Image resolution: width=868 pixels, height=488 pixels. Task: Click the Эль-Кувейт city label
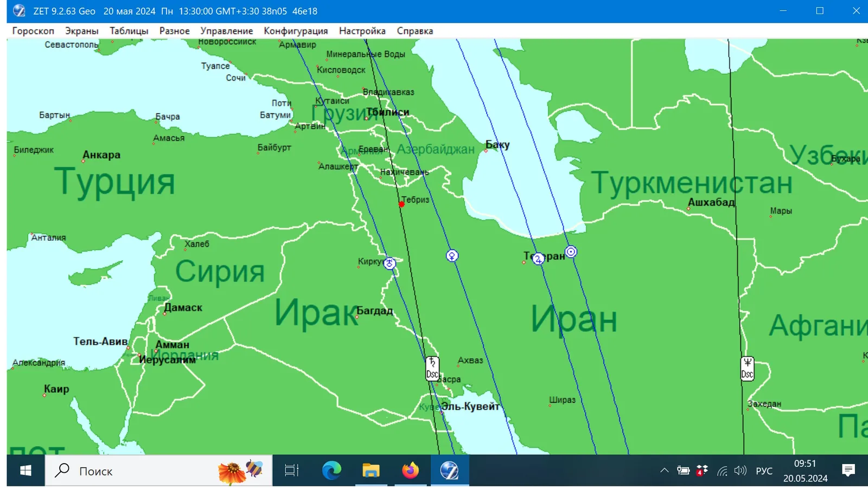pyautogui.click(x=470, y=407)
